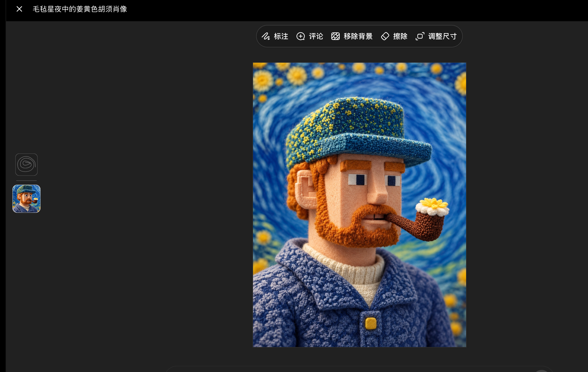Click the flower on the pipe in image
The height and width of the screenshot is (372, 588).
point(432,206)
